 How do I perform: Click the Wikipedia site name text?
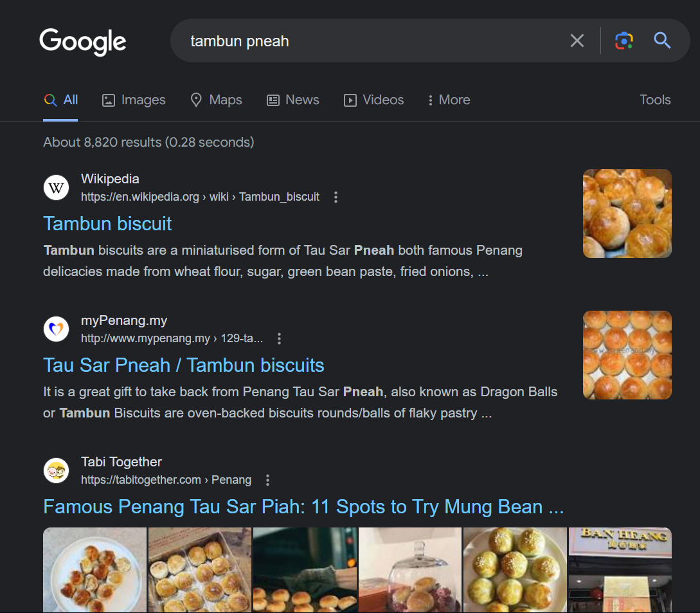pyautogui.click(x=110, y=179)
